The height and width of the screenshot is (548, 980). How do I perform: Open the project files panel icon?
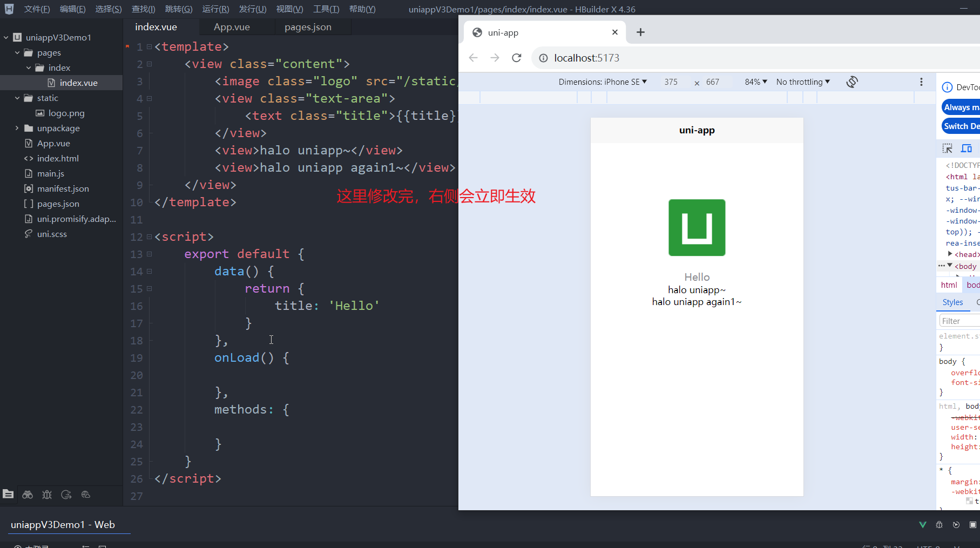tap(8, 494)
